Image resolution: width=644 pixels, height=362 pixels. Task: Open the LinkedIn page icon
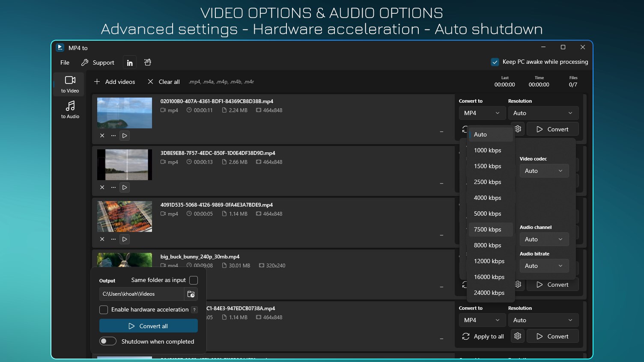click(130, 62)
